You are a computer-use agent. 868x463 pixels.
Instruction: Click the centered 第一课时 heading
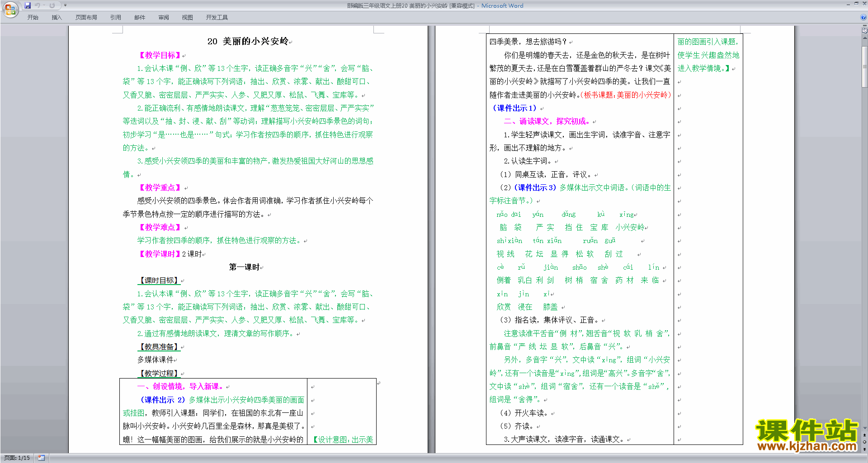pyautogui.click(x=244, y=267)
